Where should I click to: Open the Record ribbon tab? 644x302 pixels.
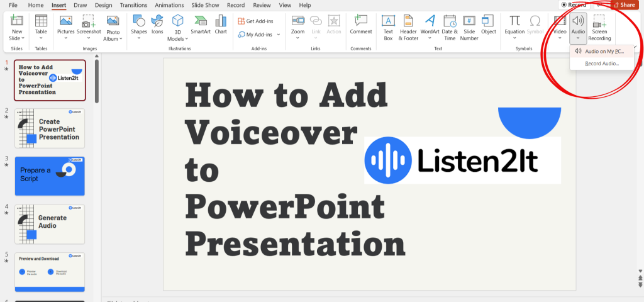coord(236,5)
